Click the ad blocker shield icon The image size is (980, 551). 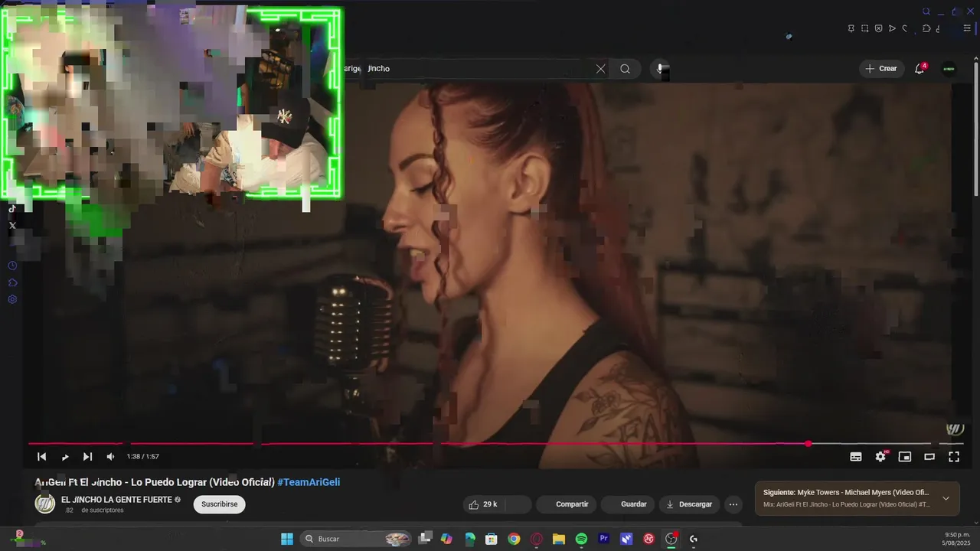878,28
